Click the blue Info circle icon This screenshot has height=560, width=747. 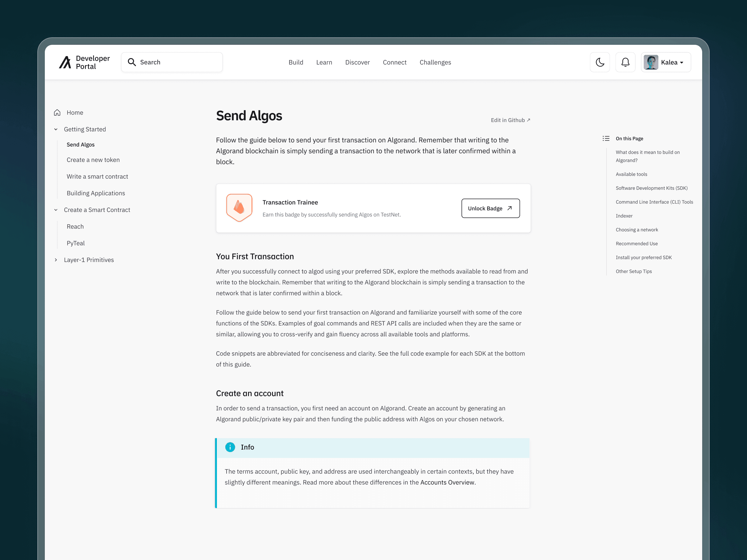tap(230, 447)
